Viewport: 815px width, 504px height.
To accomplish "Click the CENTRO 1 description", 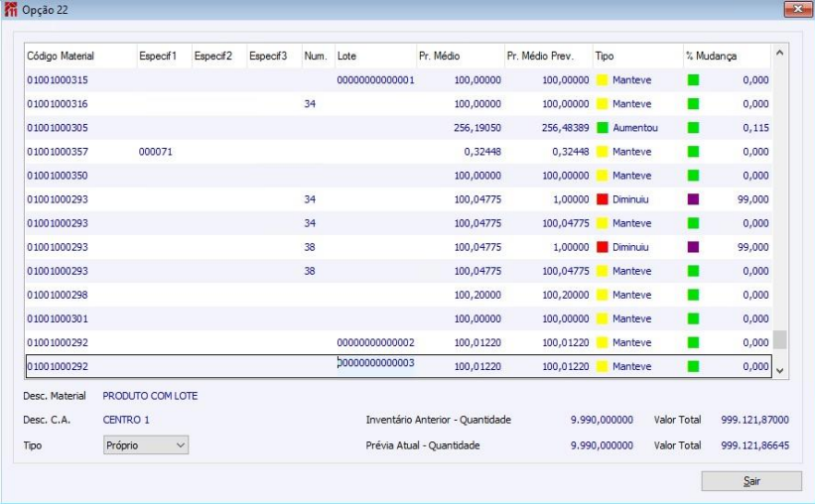I will (x=126, y=420).
